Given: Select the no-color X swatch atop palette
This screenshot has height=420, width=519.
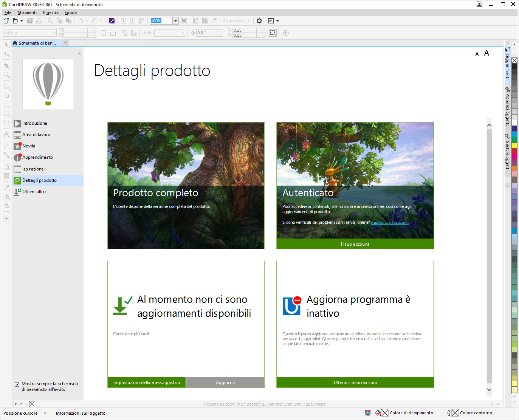Looking at the screenshot, I should pos(514,60).
